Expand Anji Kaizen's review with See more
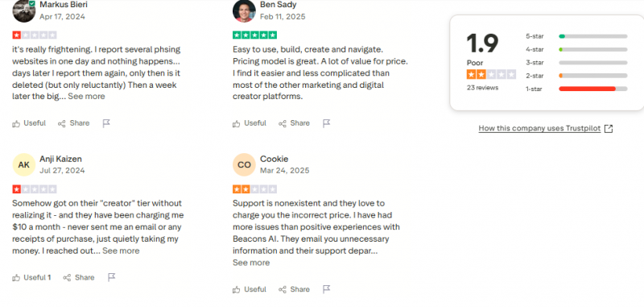 [x=121, y=251]
